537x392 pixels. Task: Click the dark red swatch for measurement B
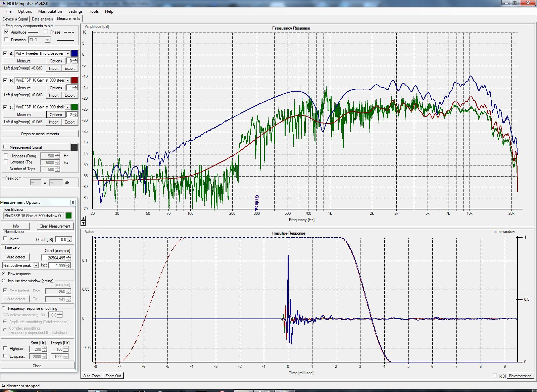click(75, 80)
